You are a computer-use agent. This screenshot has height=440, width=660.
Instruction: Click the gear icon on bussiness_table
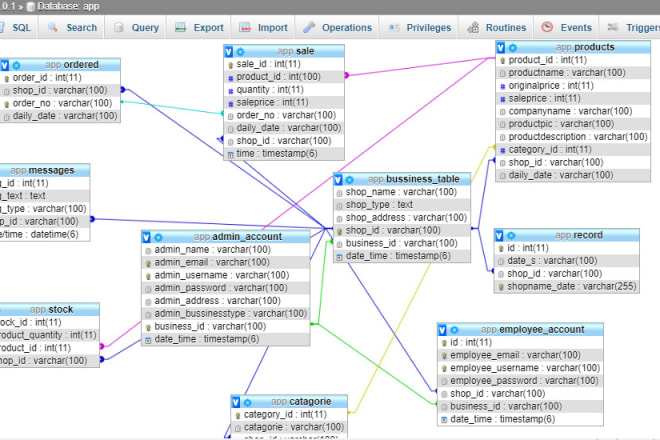[x=350, y=180]
